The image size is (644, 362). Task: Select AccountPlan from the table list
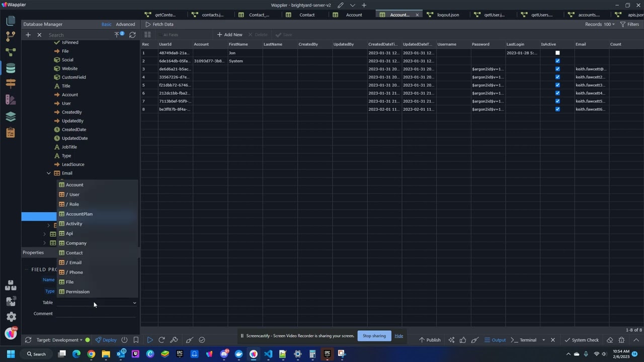79,214
